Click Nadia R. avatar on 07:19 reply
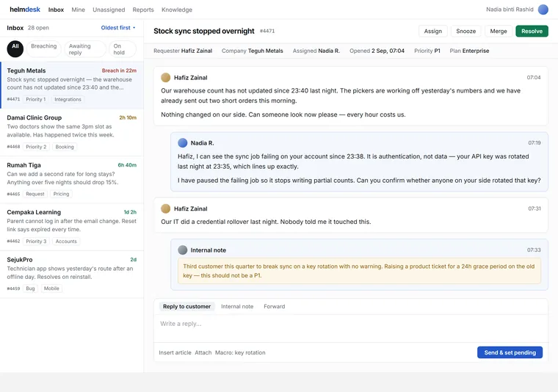The width and height of the screenshot is (558, 392). [x=183, y=143]
